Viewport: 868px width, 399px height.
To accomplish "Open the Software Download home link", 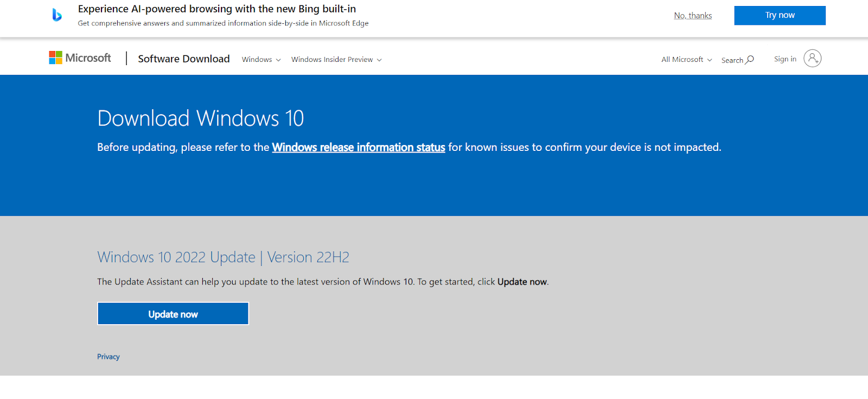I will pyautogui.click(x=184, y=59).
